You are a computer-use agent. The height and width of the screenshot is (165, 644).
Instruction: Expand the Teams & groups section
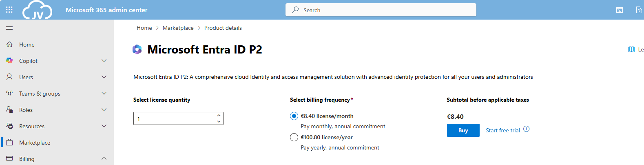click(104, 94)
